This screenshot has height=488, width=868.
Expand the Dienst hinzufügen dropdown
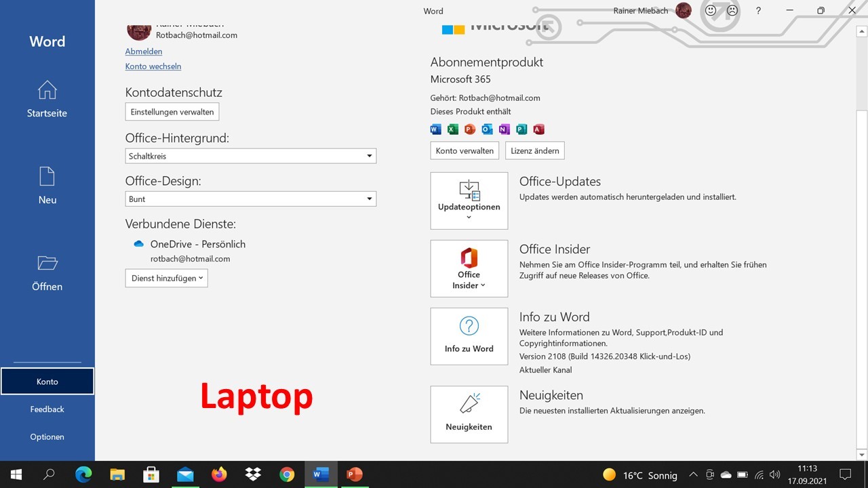[167, 278]
